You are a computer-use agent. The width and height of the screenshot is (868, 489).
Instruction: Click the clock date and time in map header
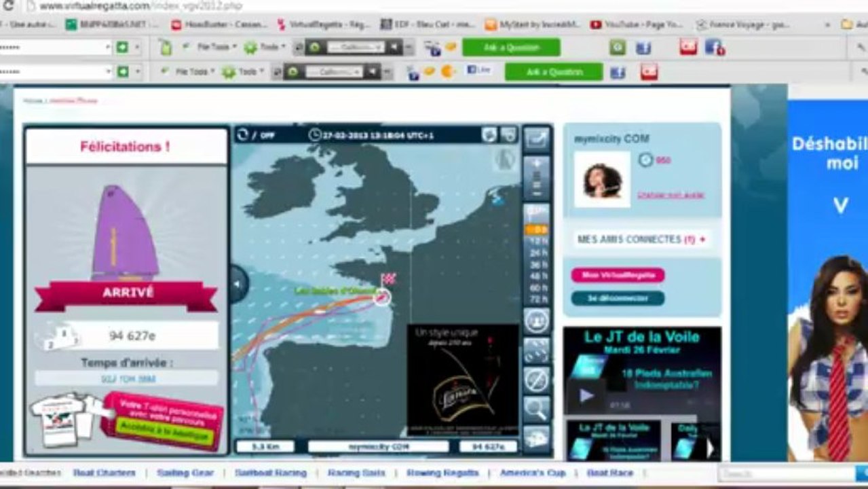click(371, 135)
